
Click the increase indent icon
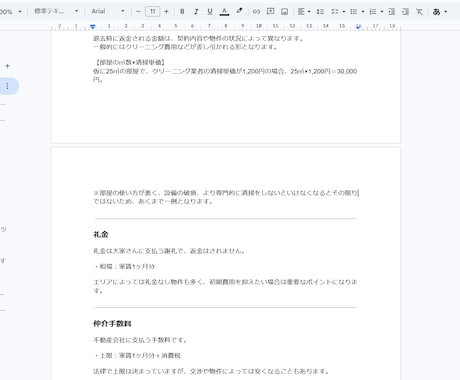tap(405, 12)
